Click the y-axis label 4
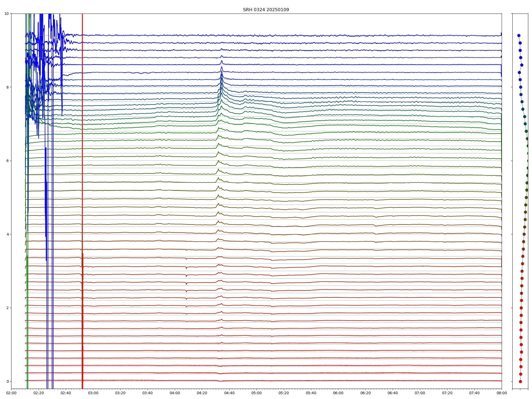 [7, 234]
